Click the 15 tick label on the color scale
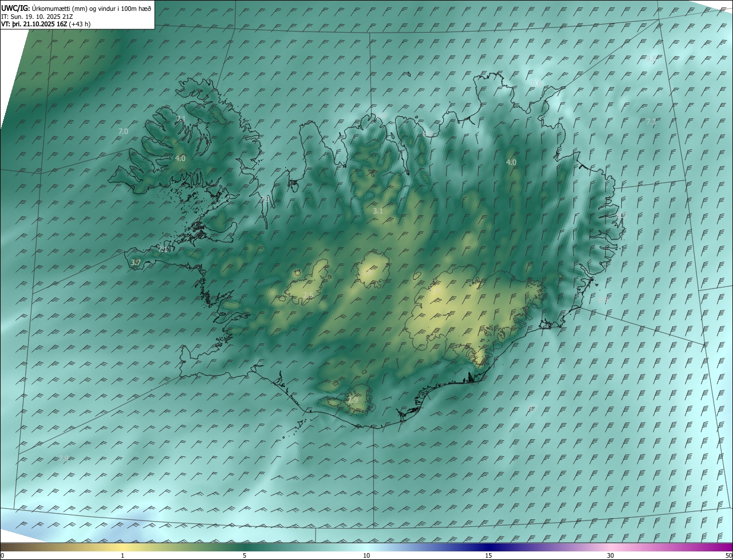This screenshot has height=560, width=733. [488, 555]
